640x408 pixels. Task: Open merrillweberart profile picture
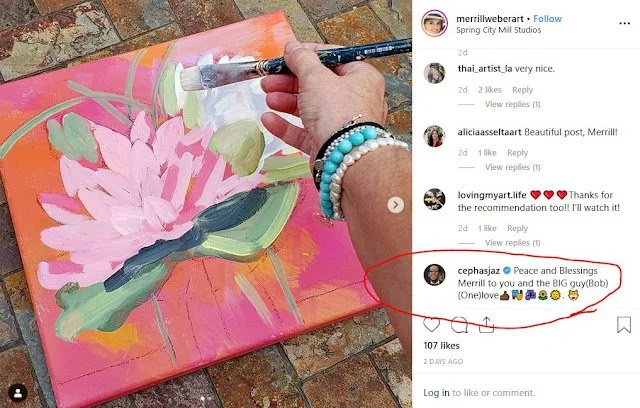pos(434,23)
